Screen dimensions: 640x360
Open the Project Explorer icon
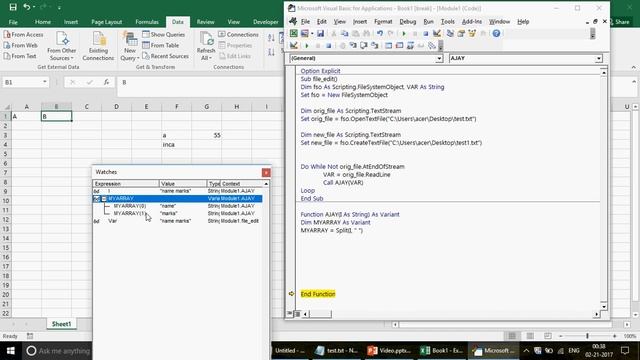tap(450, 33)
